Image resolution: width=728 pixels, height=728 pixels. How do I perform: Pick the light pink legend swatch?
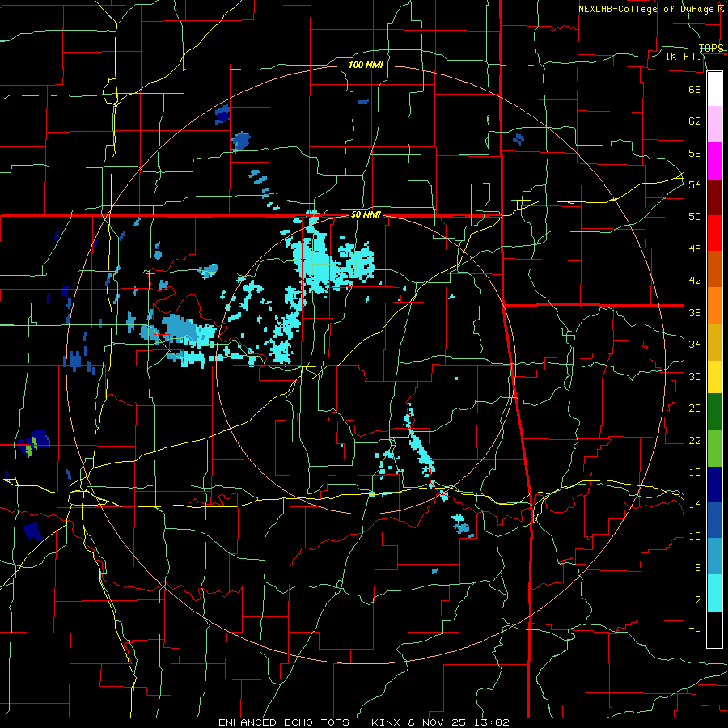714,125
